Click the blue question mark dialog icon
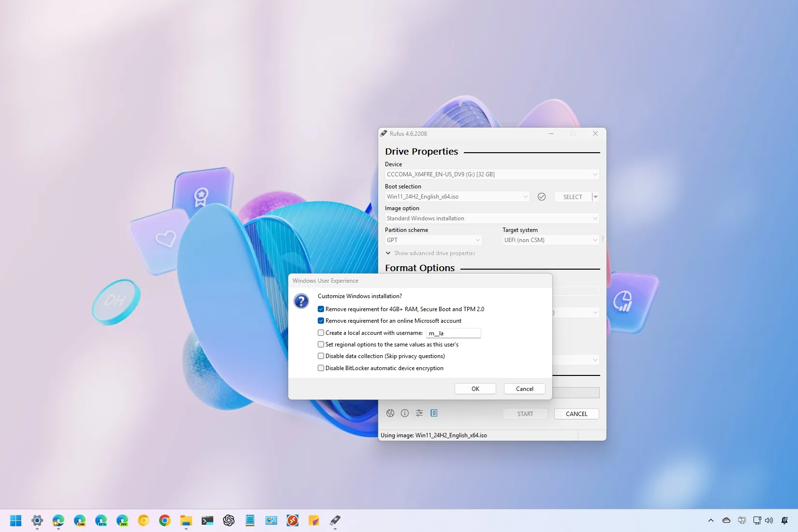798x532 pixels. (301, 302)
